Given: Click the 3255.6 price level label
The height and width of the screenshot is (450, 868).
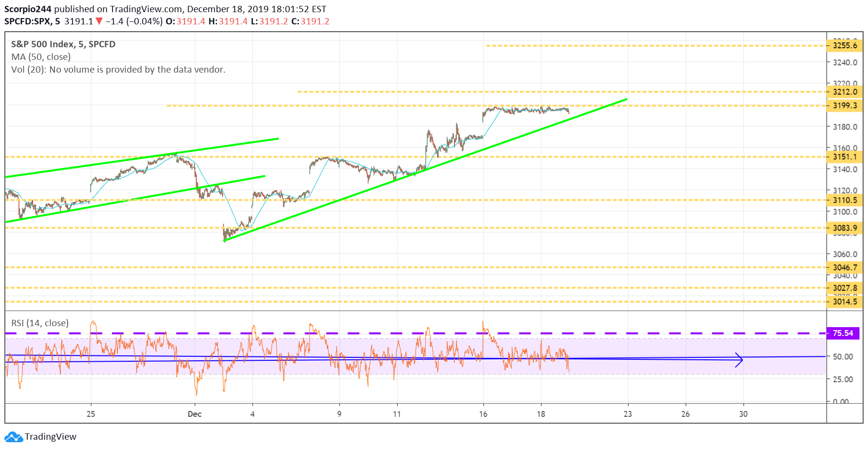Looking at the screenshot, I should [x=845, y=45].
